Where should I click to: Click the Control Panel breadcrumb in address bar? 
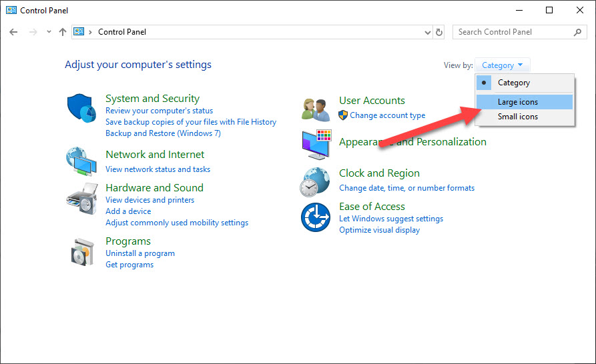click(122, 32)
